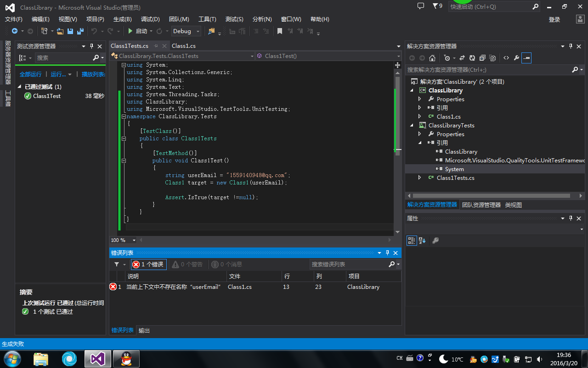Click the Open File folder icon
Image resolution: width=588 pixels, height=368 pixels.
click(x=60, y=31)
